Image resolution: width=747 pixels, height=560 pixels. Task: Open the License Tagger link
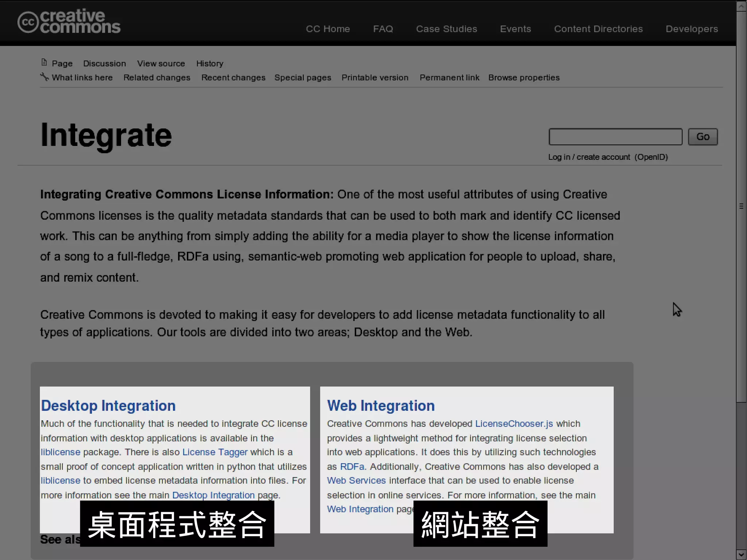pos(215,452)
